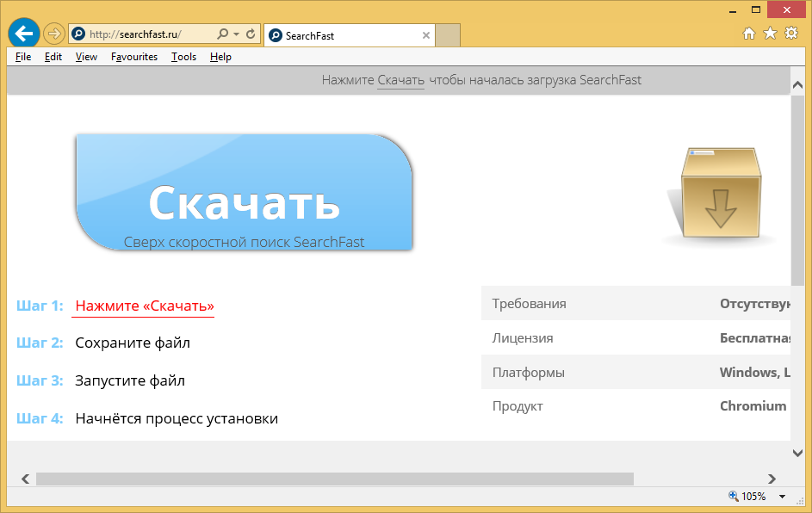Click the Forward navigation arrow

pyautogui.click(x=54, y=34)
